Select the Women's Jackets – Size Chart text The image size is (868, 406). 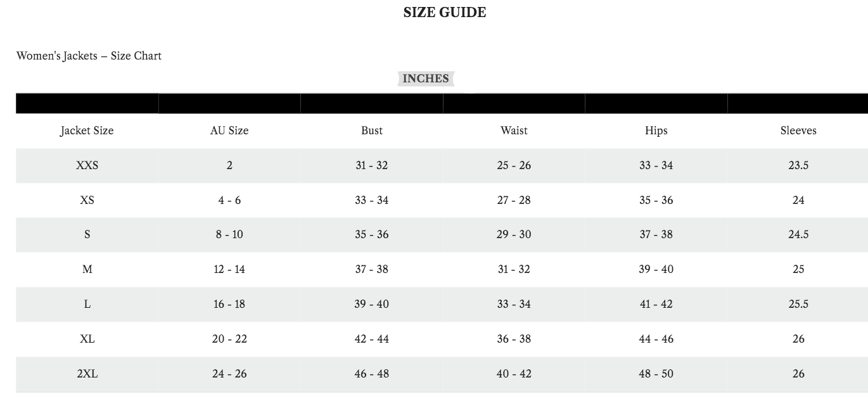(89, 56)
